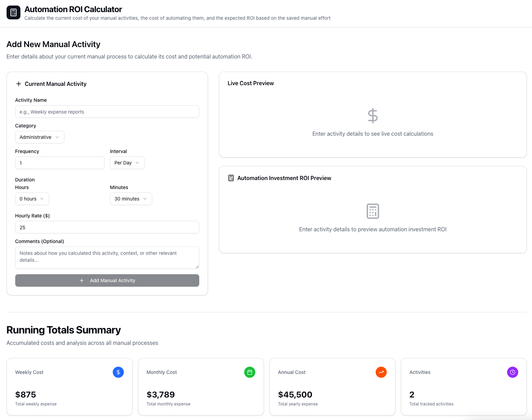Expand the Minutes dropdown showing 30 minutes
The image size is (532, 420).
tap(131, 199)
